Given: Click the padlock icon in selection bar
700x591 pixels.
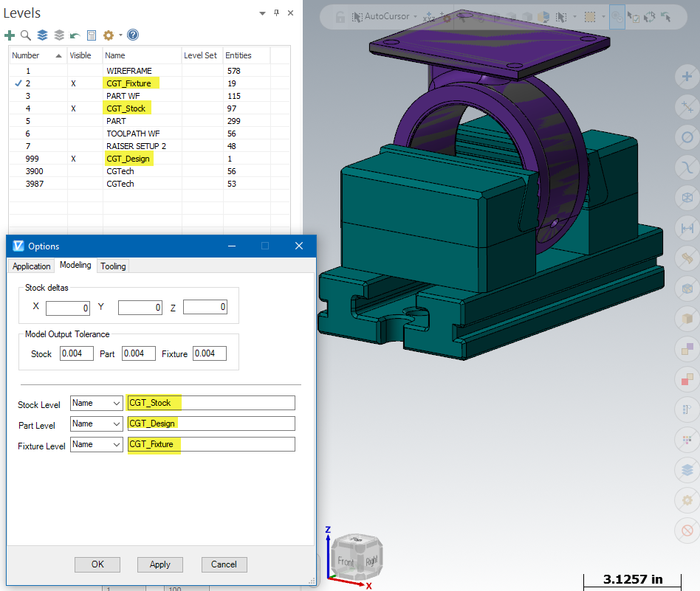Looking at the screenshot, I should [340, 17].
